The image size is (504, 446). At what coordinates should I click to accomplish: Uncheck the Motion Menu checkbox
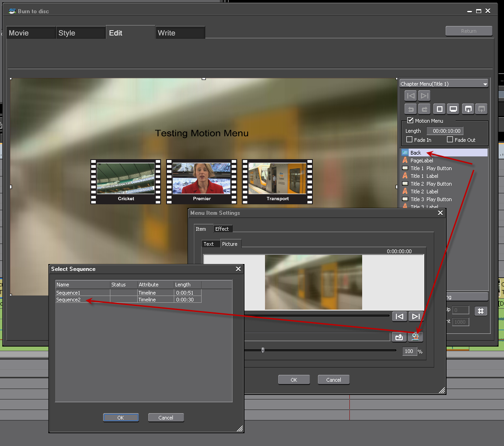(410, 120)
